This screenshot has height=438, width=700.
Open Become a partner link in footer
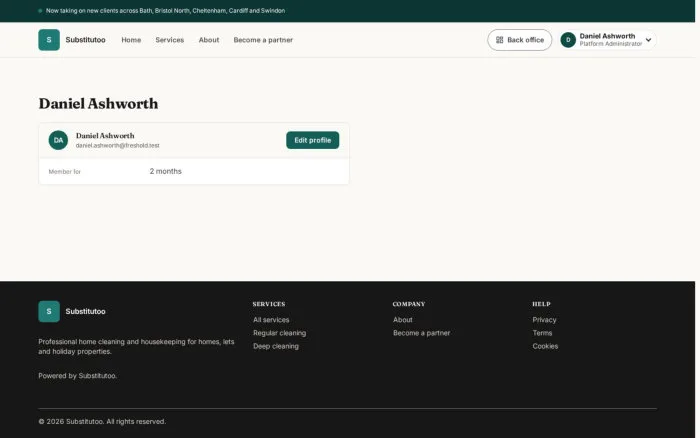[x=421, y=333]
